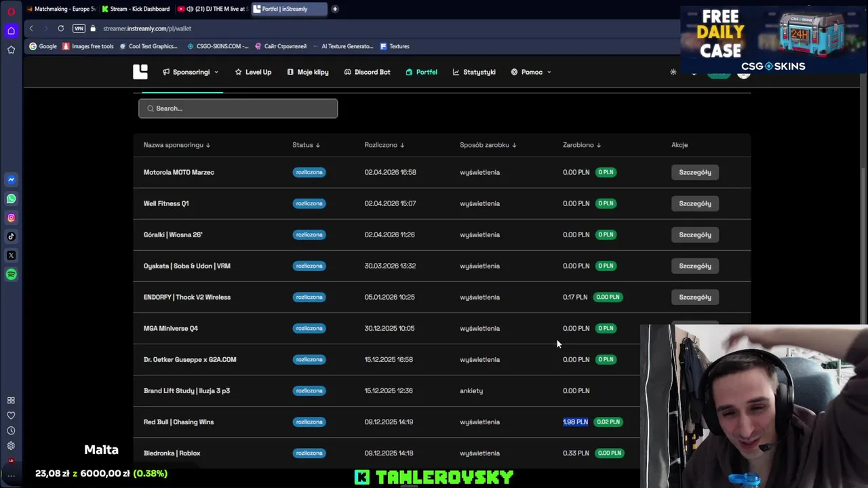Toggle the light/dark theme sun icon
The image size is (868, 488).
point(673,72)
